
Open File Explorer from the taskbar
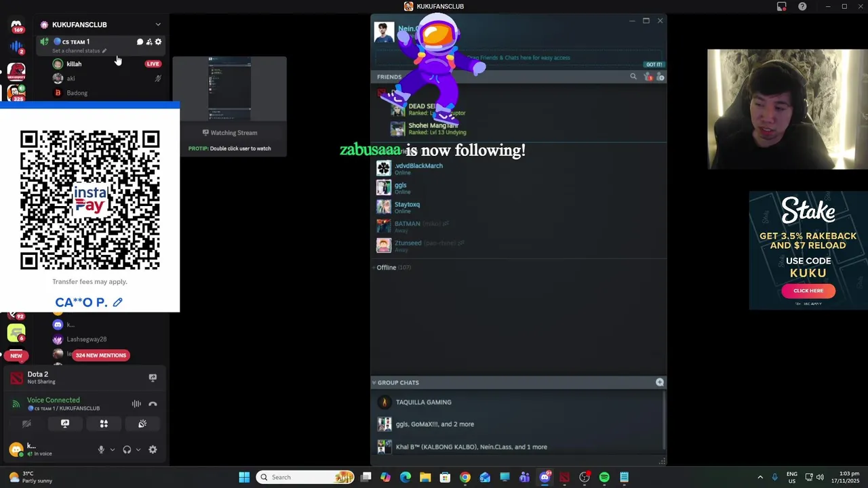[425, 477]
